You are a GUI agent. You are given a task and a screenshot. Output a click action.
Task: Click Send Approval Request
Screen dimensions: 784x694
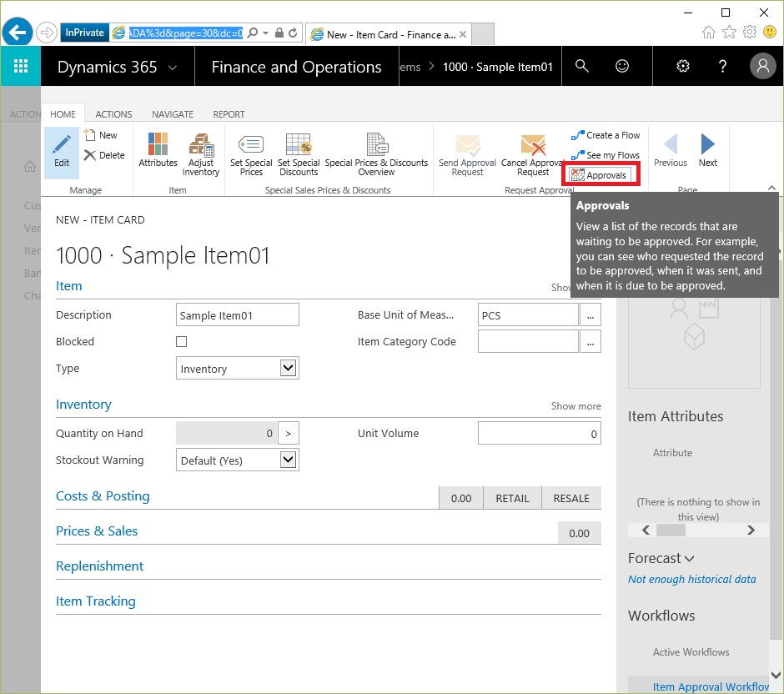468,155
